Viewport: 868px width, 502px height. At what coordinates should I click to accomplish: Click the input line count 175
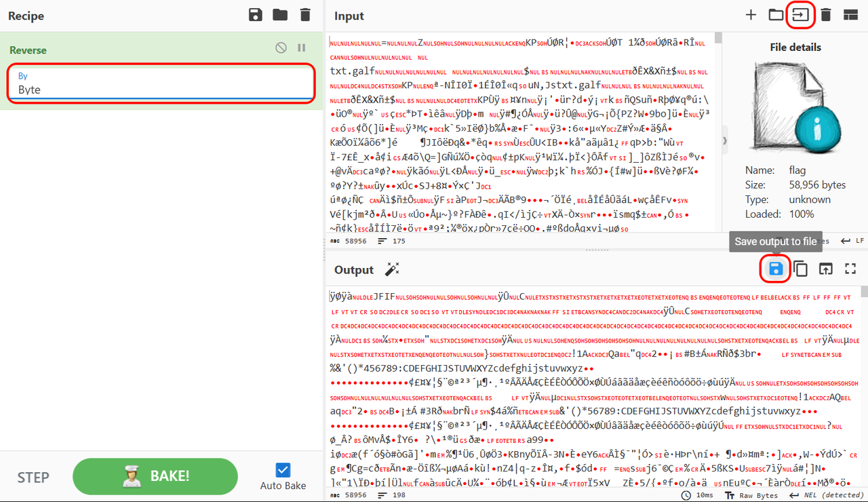(392, 241)
